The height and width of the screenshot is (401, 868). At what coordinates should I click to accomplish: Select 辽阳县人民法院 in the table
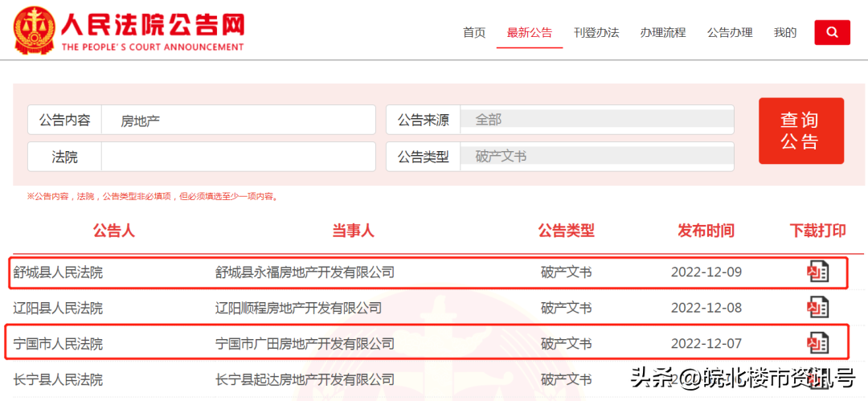[x=58, y=308]
